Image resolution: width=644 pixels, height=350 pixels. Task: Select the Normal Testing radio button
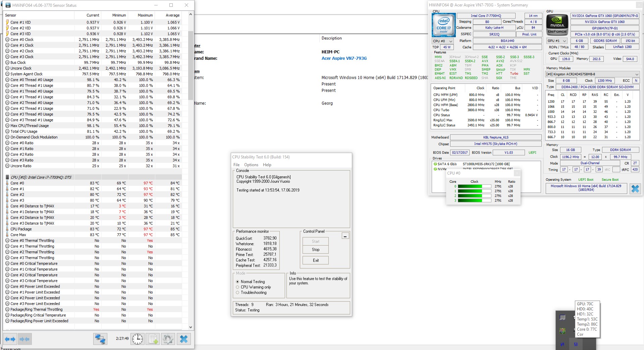pyautogui.click(x=237, y=282)
